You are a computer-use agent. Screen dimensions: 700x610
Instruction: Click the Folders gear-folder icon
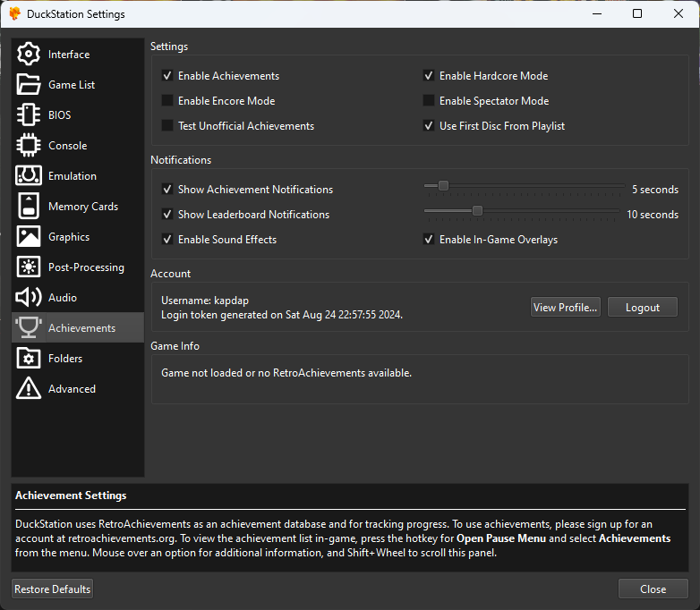(x=29, y=358)
